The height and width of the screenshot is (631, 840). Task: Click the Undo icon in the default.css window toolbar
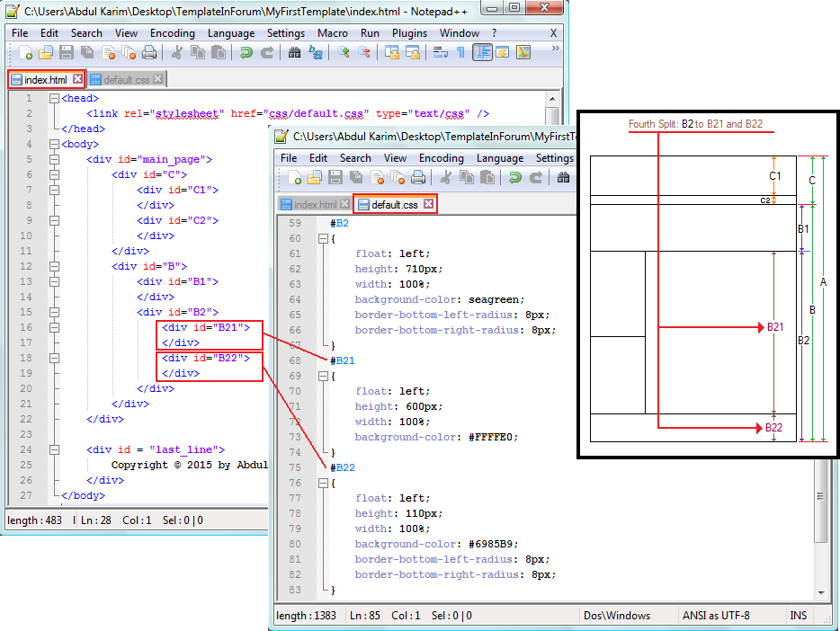[x=515, y=178]
